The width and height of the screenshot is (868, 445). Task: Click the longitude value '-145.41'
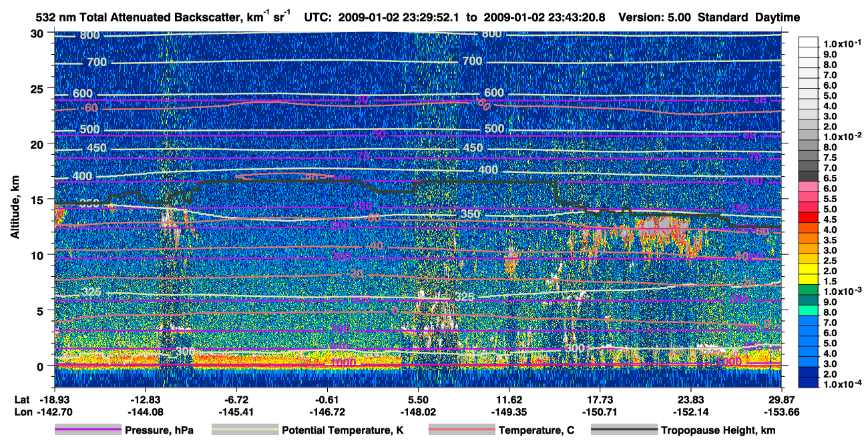click(236, 412)
